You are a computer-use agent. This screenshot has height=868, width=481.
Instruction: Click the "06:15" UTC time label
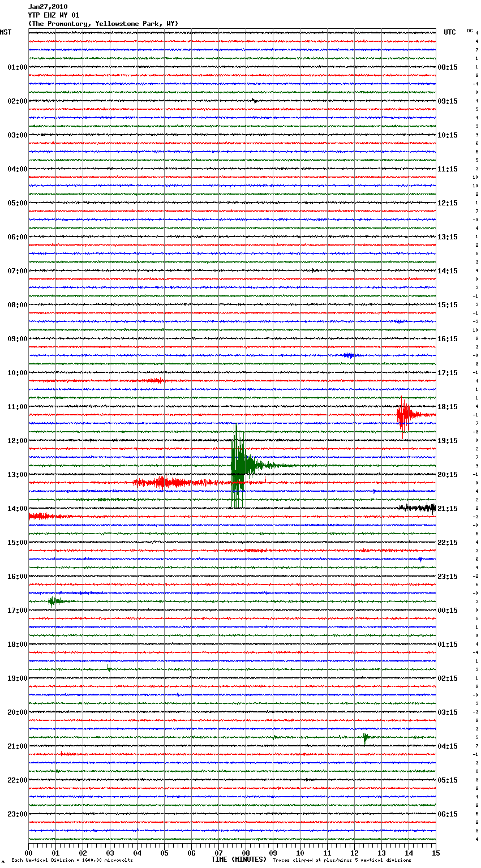point(448,814)
